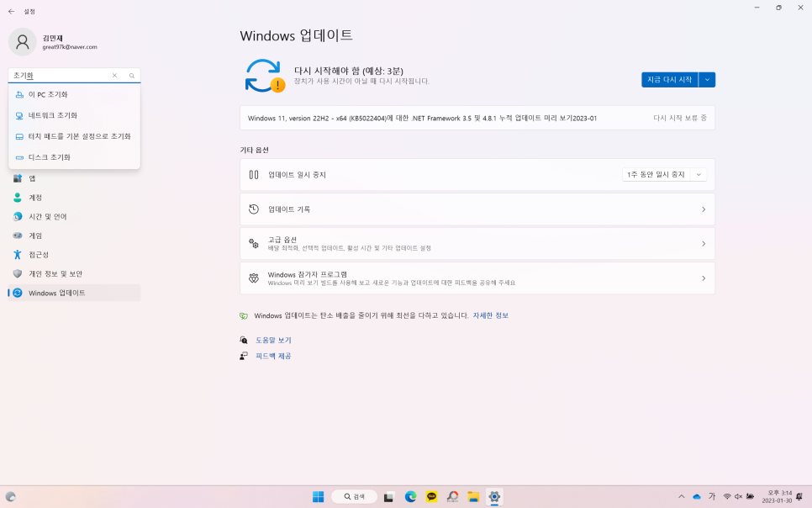Click the gears icon for 고급 옵션
The image size is (812, 508).
pos(254,244)
